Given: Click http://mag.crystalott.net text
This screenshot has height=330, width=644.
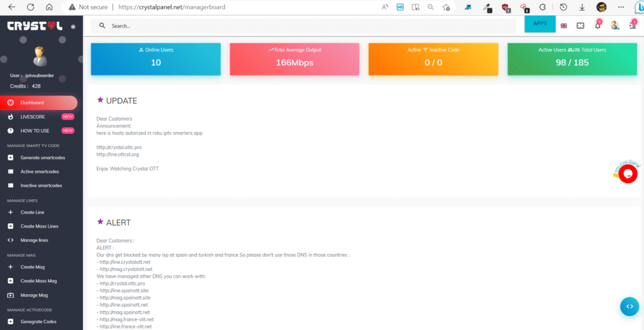Looking at the screenshot, I should tap(126, 269).
